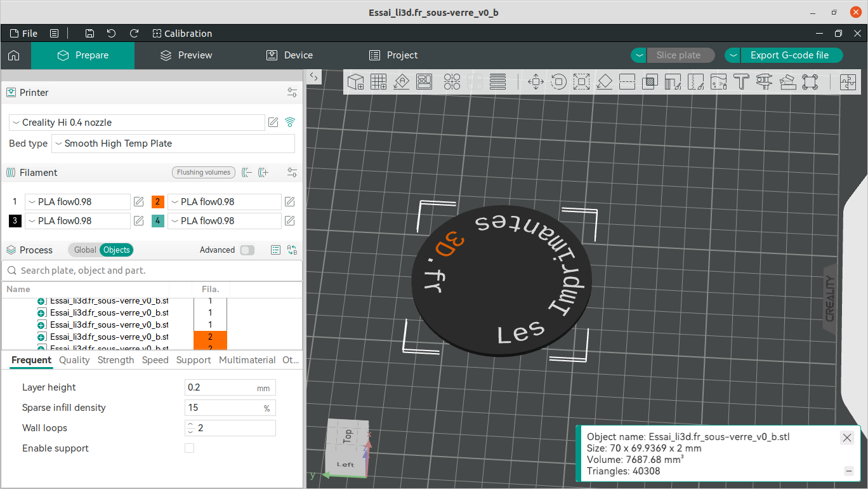
Task: Select the Auto orient tool
Action: [401, 81]
